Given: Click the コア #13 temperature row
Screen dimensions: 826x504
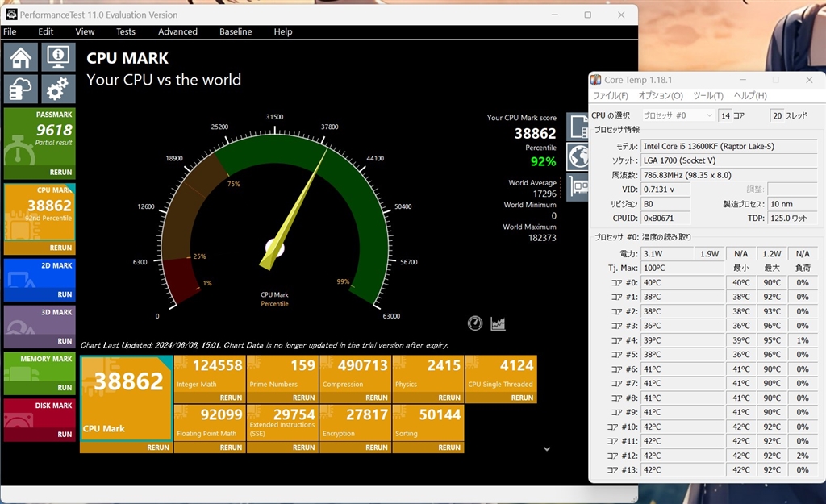Looking at the screenshot, I should point(711,470).
